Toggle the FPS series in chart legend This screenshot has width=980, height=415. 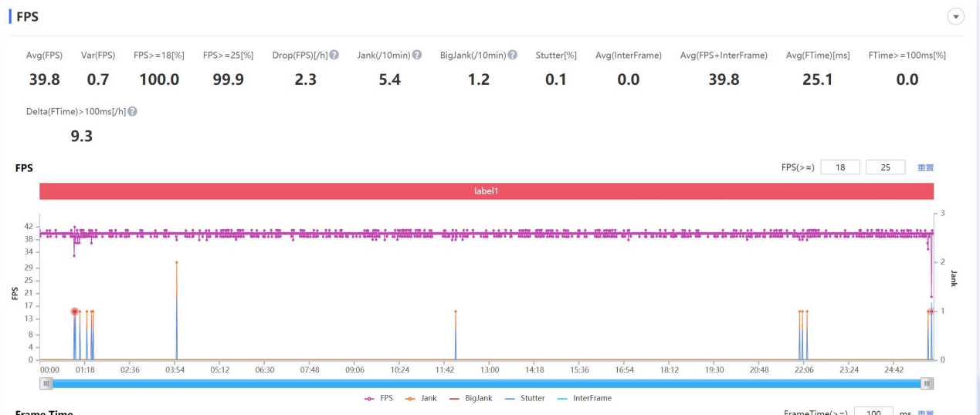380,398
